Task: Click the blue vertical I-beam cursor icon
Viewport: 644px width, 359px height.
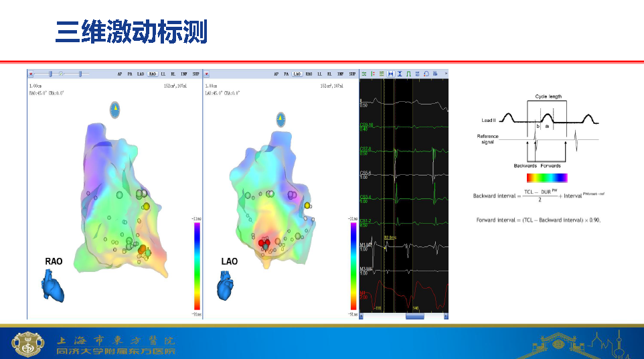Action: [400, 73]
